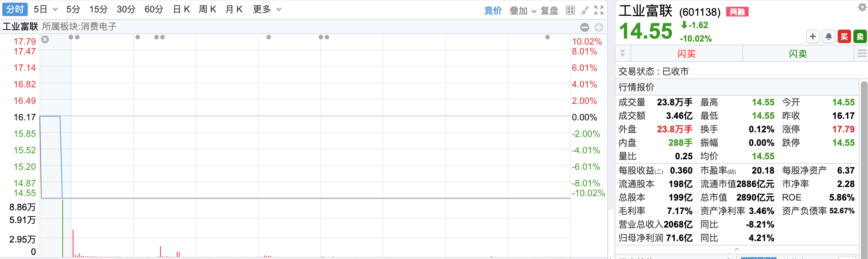The image size is (868, 259).
Task: Click the 成交量 23.8万手 value
Action: (x=675, y=102)
